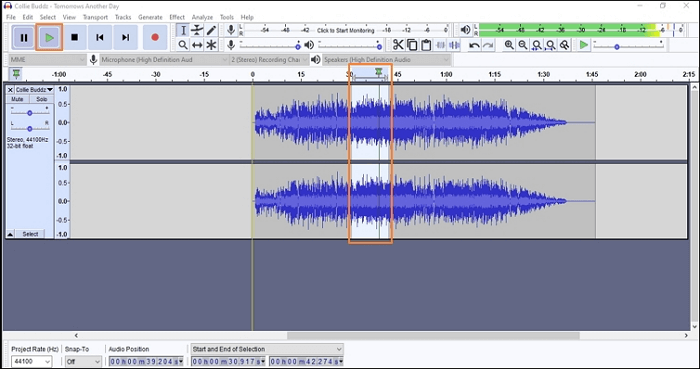Redo the last undone action
The width and height of the screenshot is (700, 369).
488,45
